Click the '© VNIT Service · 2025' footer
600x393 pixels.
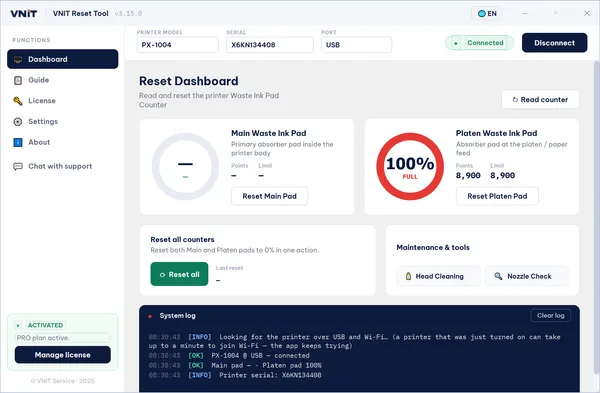tap(62, 381)
